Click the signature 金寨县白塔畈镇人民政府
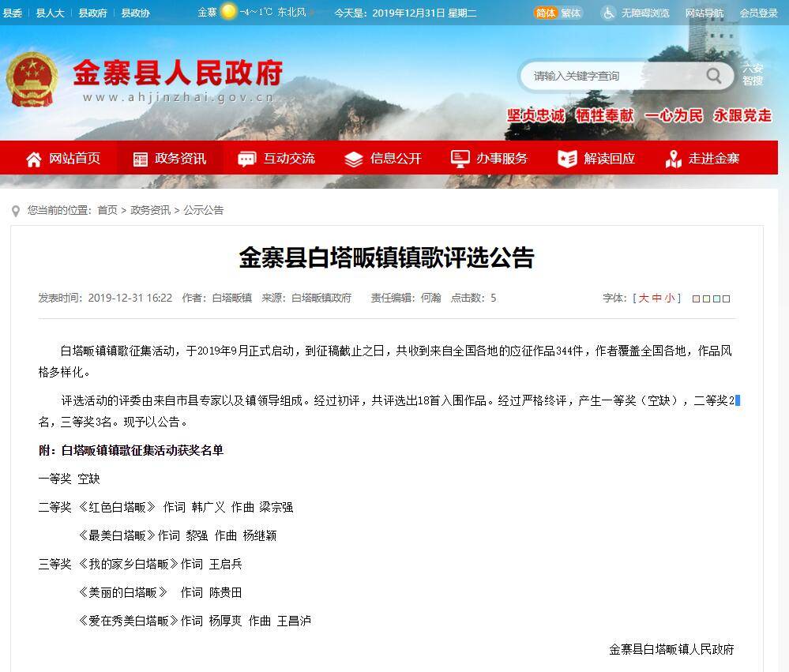This screenshot has width=789, height=672. [671, 649]
